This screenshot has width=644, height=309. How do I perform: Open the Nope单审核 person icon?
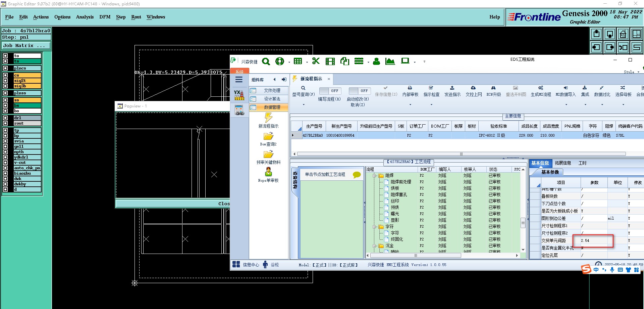pyautogui.click(x=268, y=172)
